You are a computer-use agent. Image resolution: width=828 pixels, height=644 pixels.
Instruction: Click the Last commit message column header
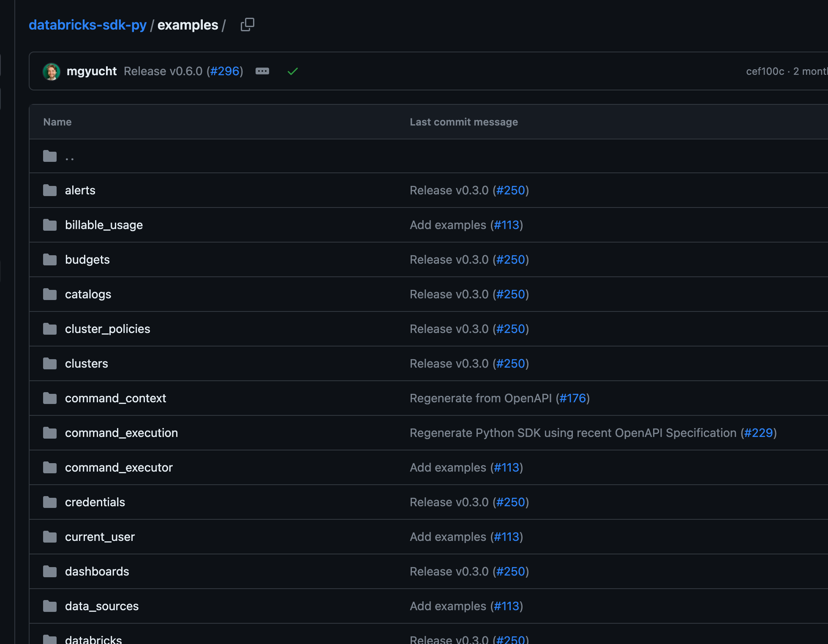(464, 122)
